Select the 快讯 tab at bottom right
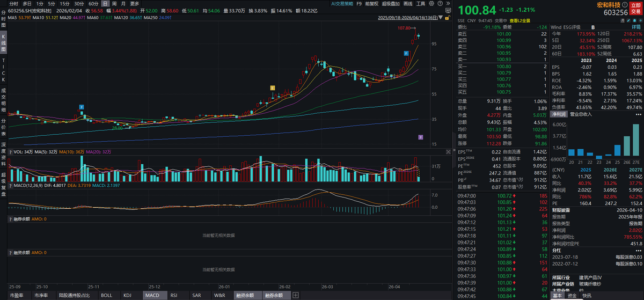This screenshot has width=644, height=300. click(x=587, y=295)
